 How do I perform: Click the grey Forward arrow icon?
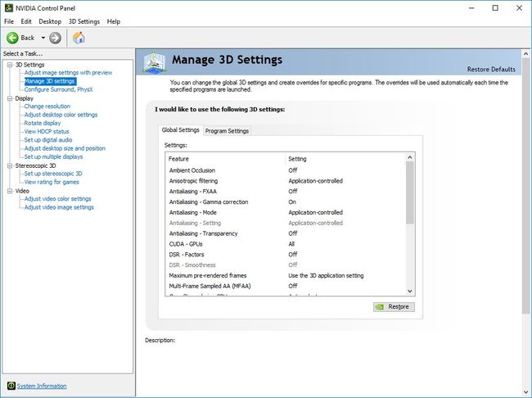[x=55, y=38]
